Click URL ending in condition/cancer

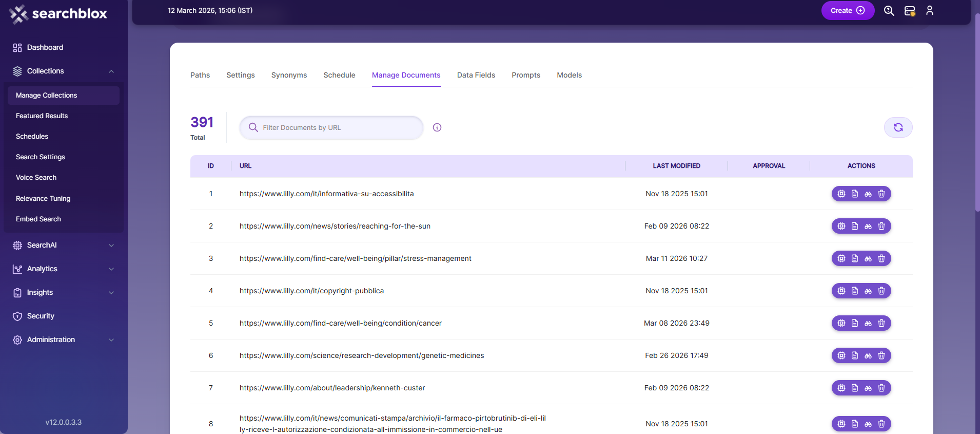(x=340, y=323)
